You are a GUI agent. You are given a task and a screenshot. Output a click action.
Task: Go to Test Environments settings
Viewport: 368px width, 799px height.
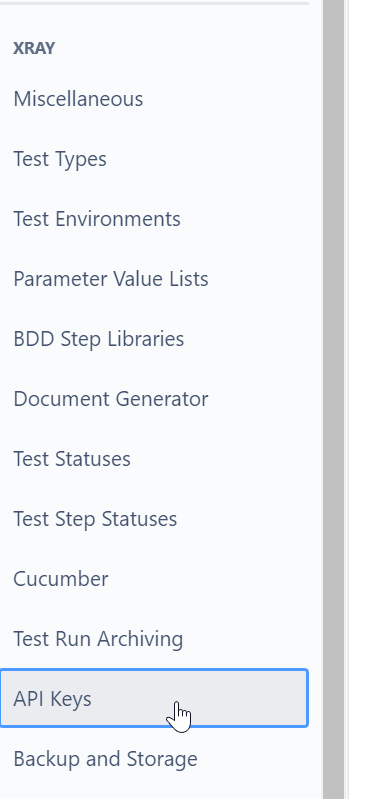pyautogui.click(x=154, y=219)
